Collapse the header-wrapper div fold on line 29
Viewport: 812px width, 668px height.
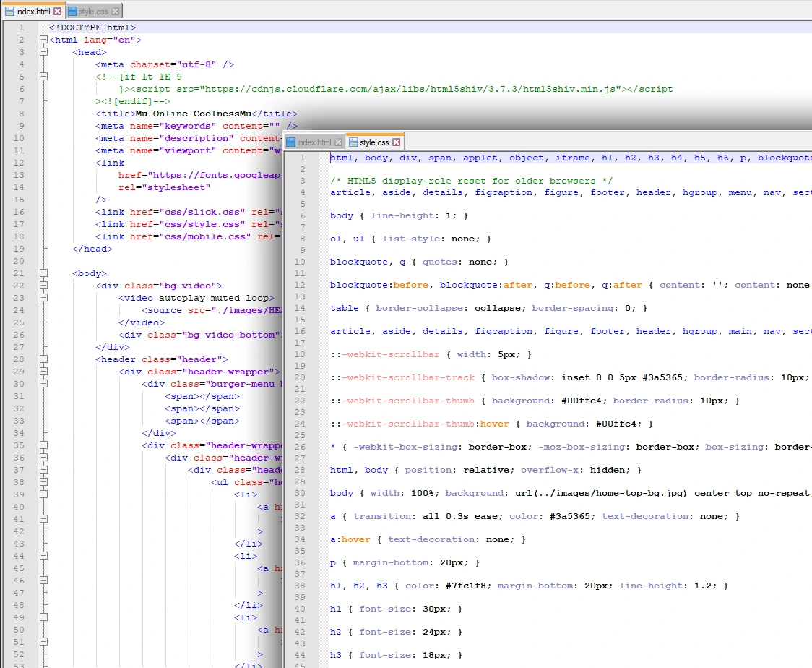click(x=43, y=372)
